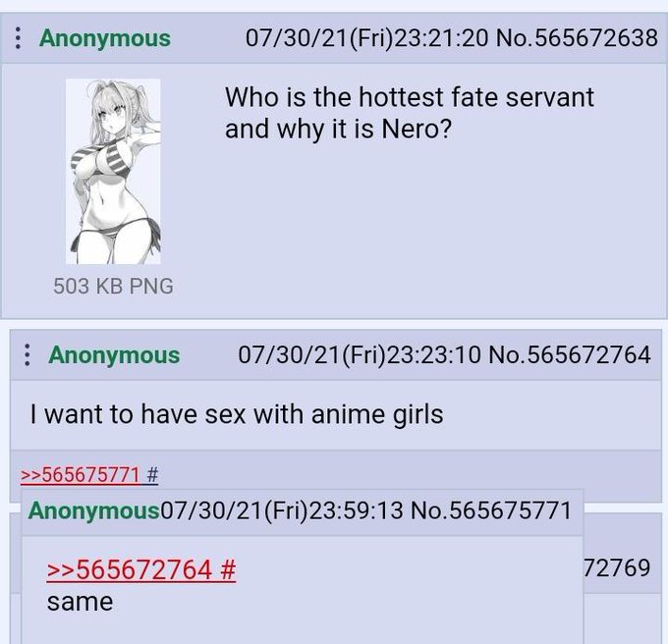Open the second post's three-dot menu
This screenshot has height=644, width=668.
[28, 355]
